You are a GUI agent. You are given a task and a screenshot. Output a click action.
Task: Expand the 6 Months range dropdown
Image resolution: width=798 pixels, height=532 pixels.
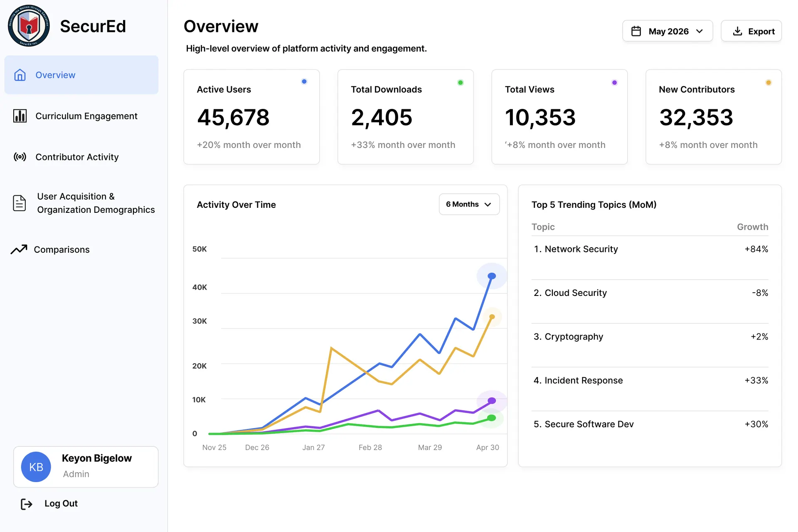[469, 204]
